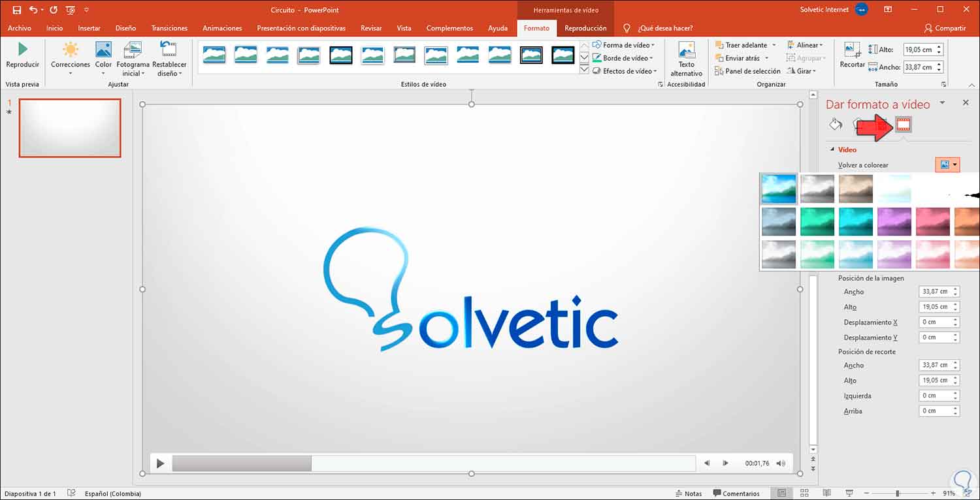Screen dimensions: 980x500
Task: Apply the grayscale recolor preset
Action: click(817, 189)
